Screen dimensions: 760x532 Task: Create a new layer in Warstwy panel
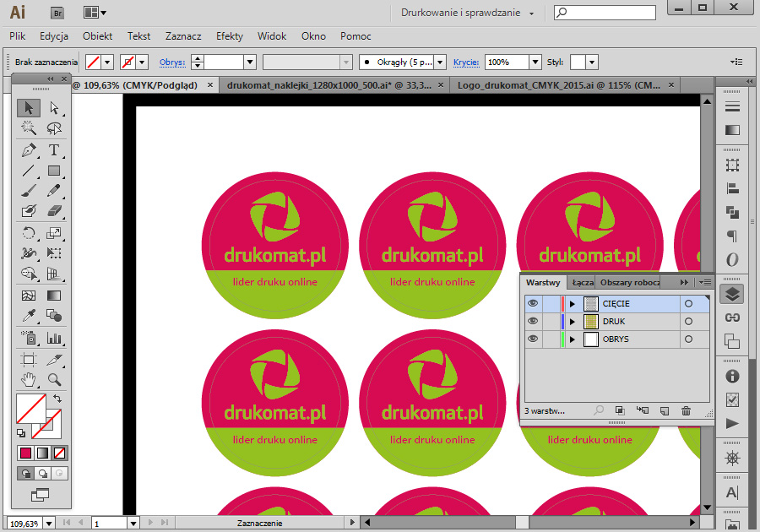[664, 411]
